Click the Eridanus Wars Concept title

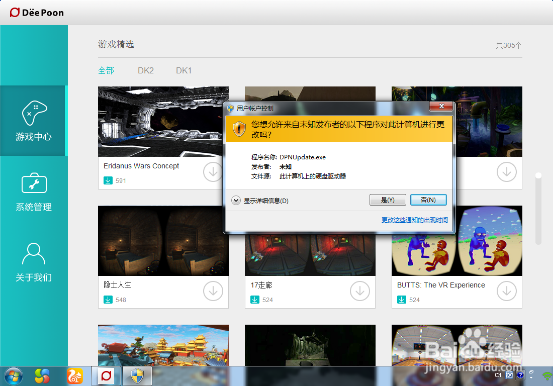[141, 166]
